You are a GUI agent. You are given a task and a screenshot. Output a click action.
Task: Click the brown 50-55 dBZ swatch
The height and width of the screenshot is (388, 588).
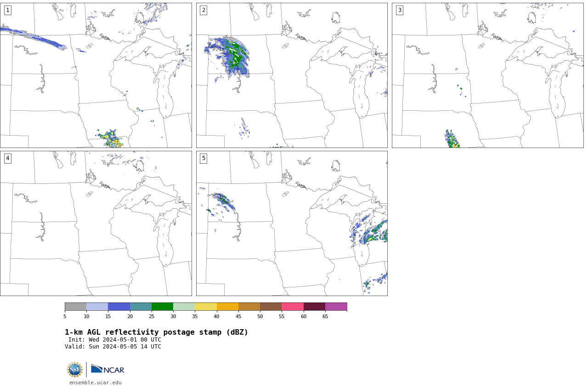[271, 307]
